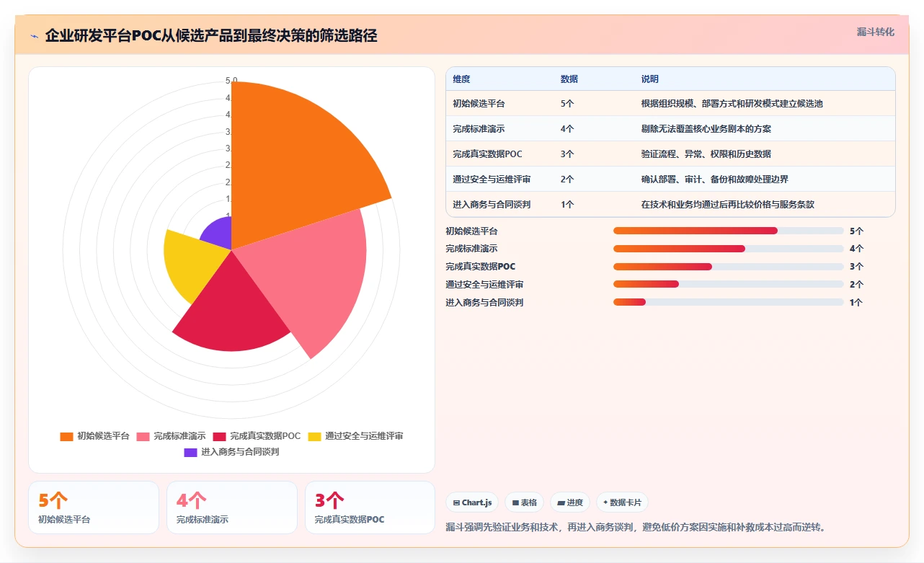Click the 维度 column header
Screen dimensions: 924x563
coord(461,79)
